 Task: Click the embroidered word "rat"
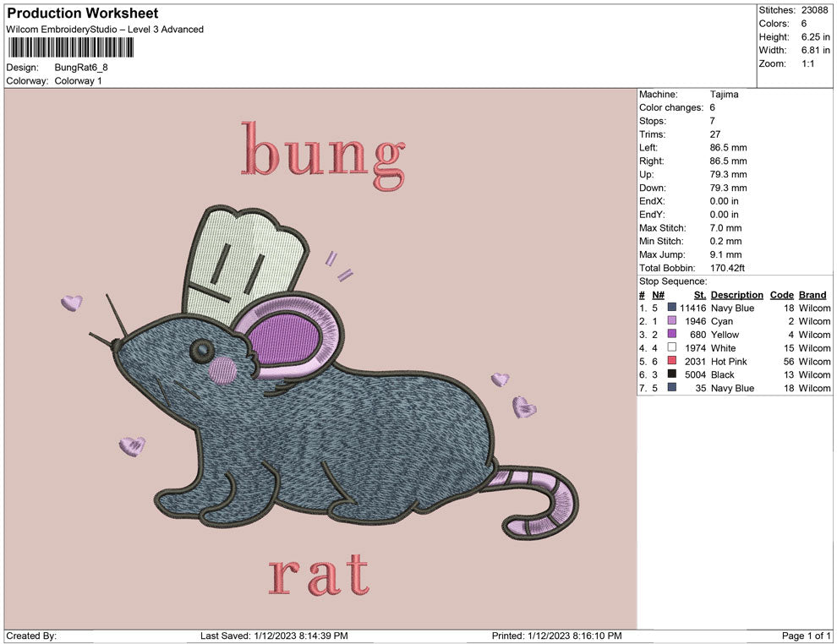pos(319,575)
